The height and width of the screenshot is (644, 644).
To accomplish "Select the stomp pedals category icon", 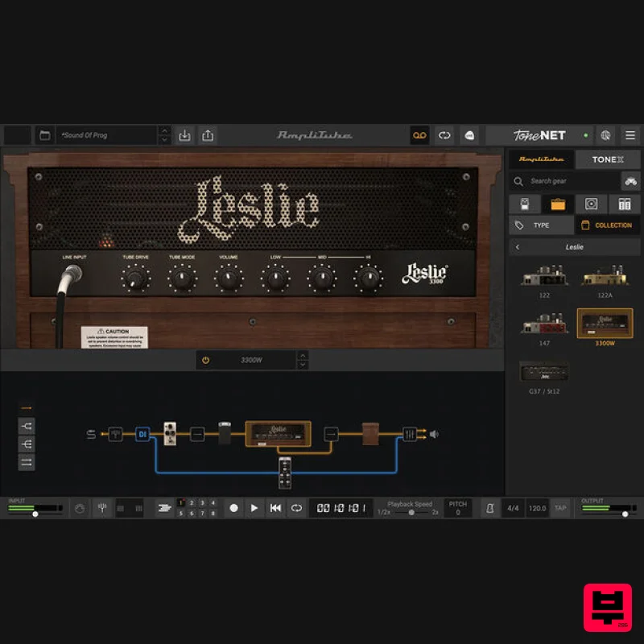I will tap(524, 204).
